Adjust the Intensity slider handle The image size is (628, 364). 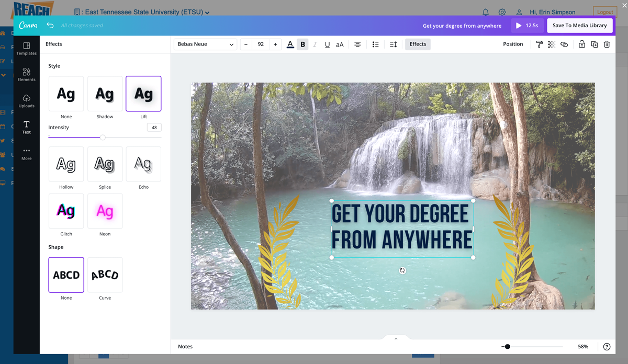coord(103,138)
